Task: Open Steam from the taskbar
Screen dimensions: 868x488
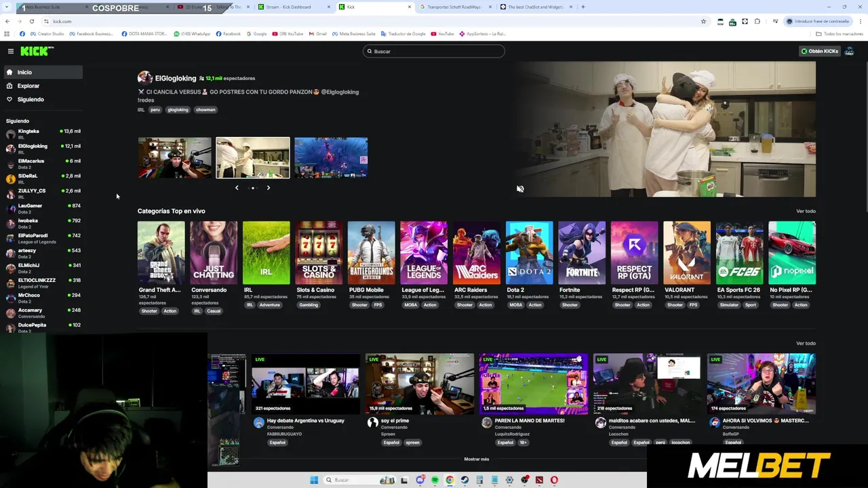Action: tap(465, 480)
